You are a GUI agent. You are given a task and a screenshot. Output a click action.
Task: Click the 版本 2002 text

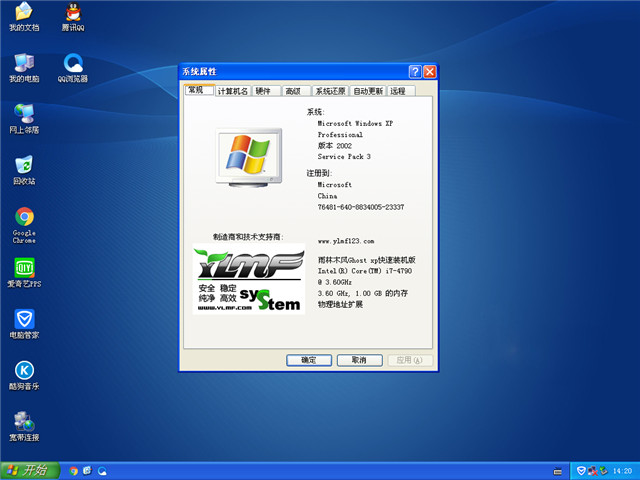tap(335, 145)
